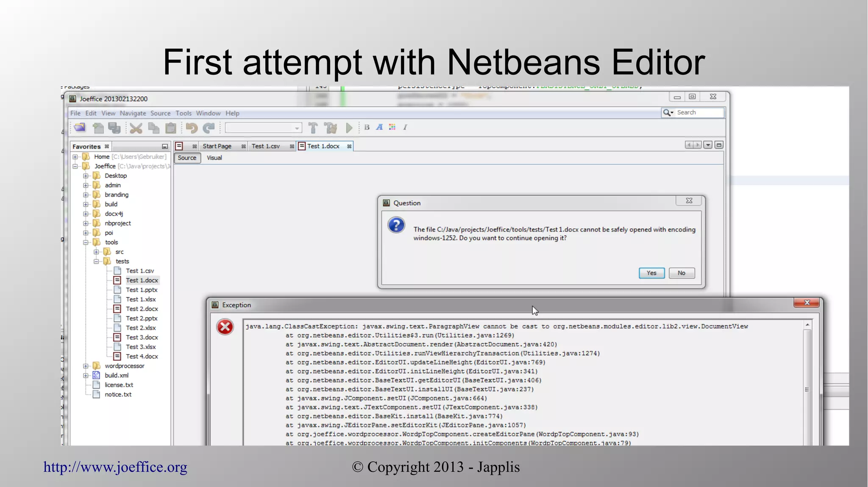This screenshot has height=487, width=868.
Task: Expand the wordprocessor folder node
Action: point(86,366)
